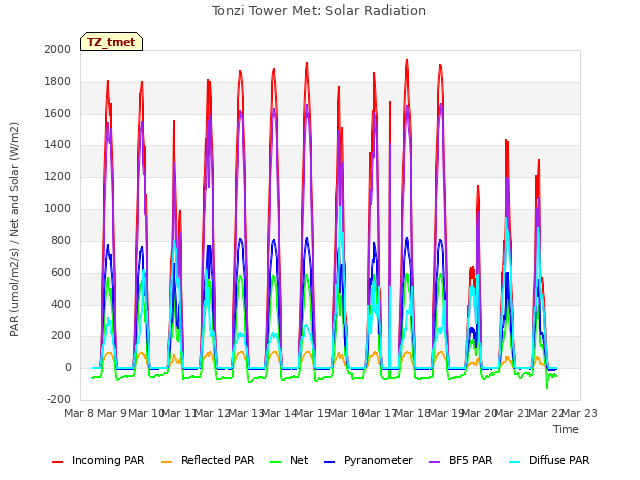
Task: Click the chart title 'Tonzi Tower Met: Solar Radiation'
Action: [319, 11]
